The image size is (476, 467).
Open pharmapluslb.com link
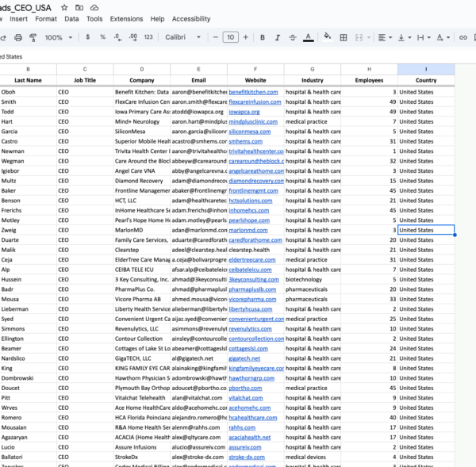click(252, 289)
